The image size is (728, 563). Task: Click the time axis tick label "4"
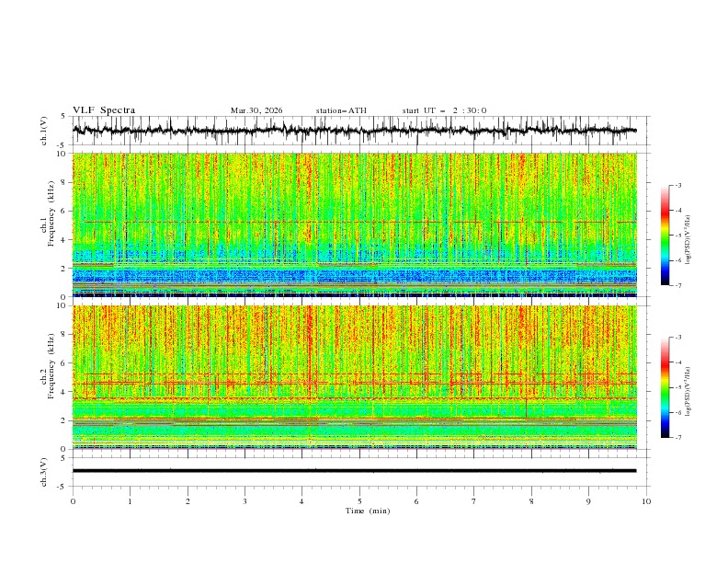tap(302, 501)
